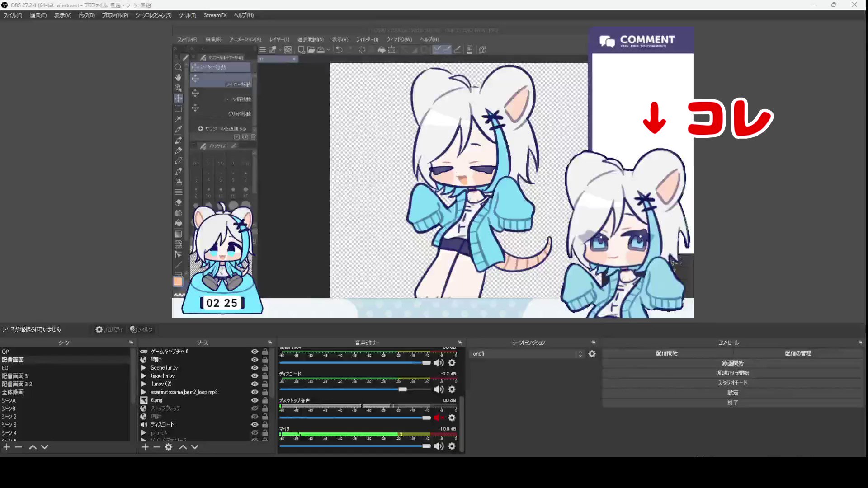Open 設定 from the controls panel

[733, 393]
